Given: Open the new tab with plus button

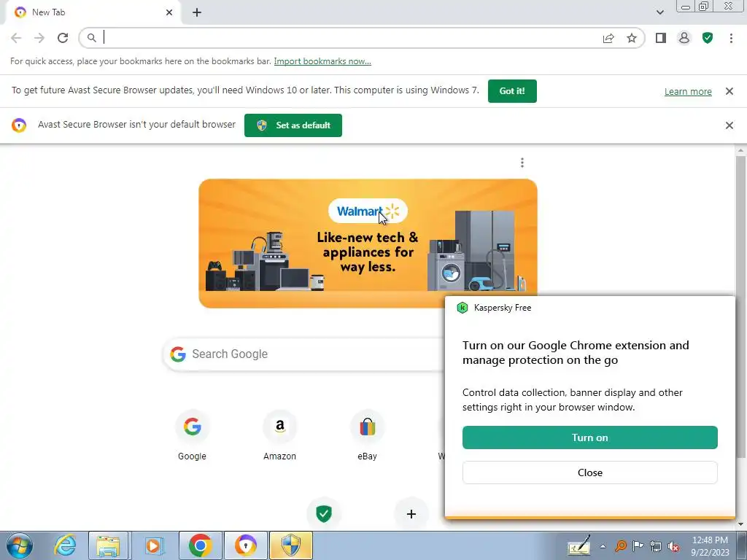Looking at the screenshot, I should [197, 12].
